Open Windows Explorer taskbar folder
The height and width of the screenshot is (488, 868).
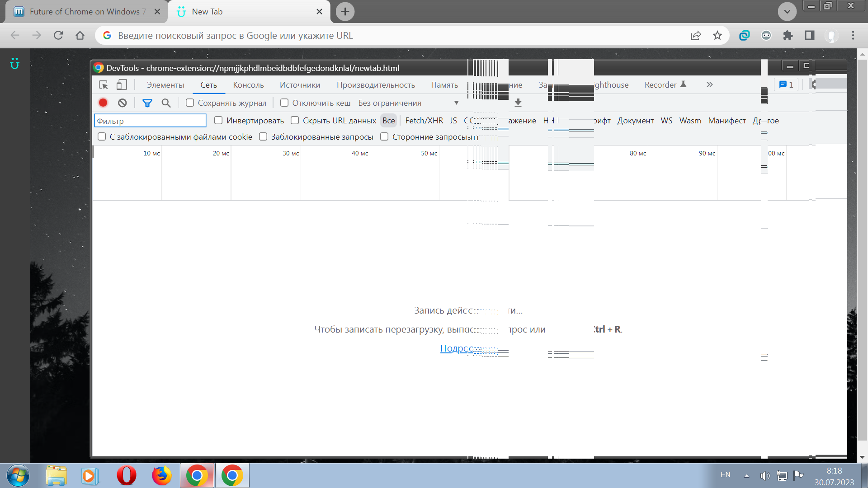pyautogui.click(x=56, y=475)
